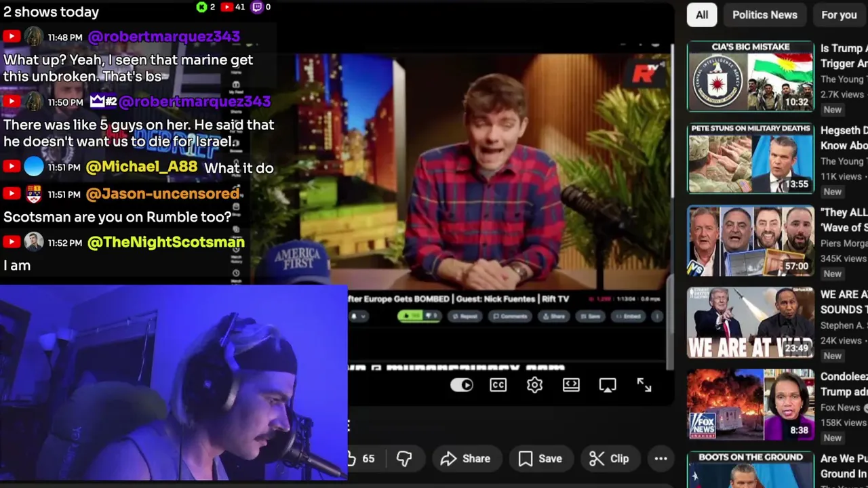Viewport: 868px width, 488px height.
Task: Open the Pete Stuns on Military Deaths thumbnail
Action: coord(751,159)
